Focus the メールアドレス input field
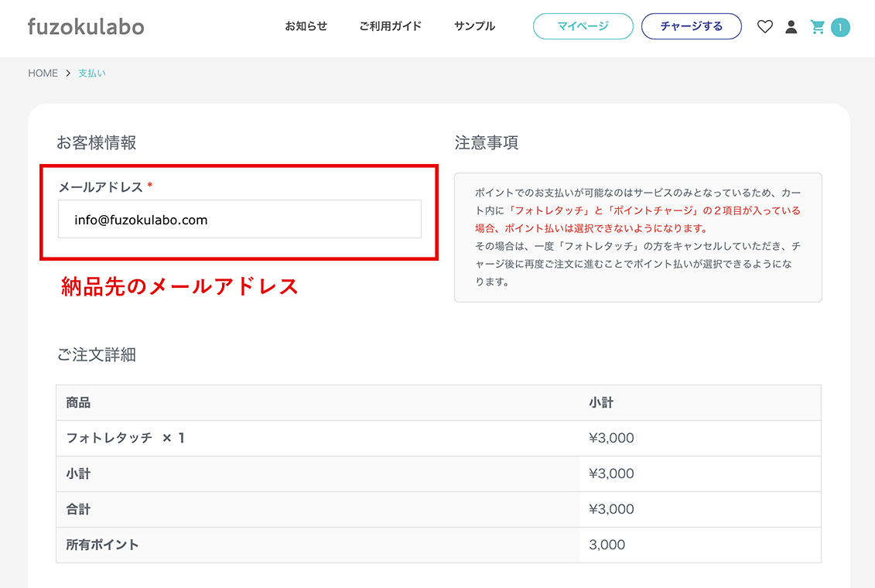 click(x=240, y=220)
